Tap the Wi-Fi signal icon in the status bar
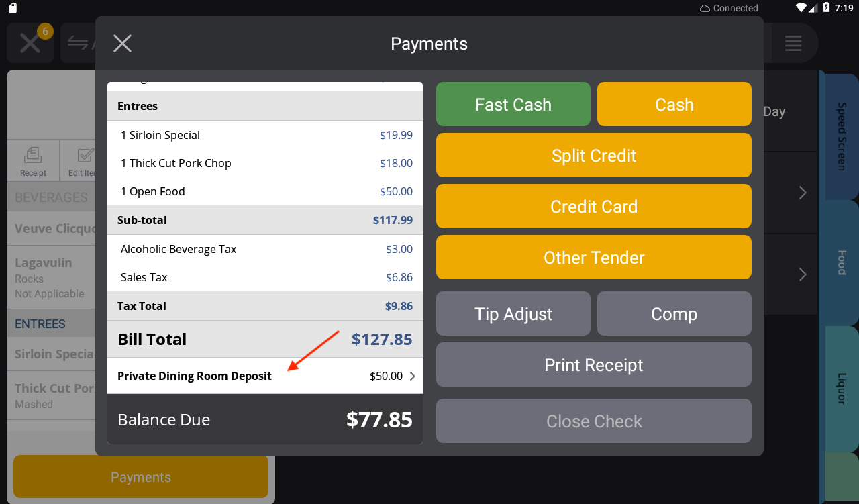The image size is (859, 504). (x=801, y=8)
